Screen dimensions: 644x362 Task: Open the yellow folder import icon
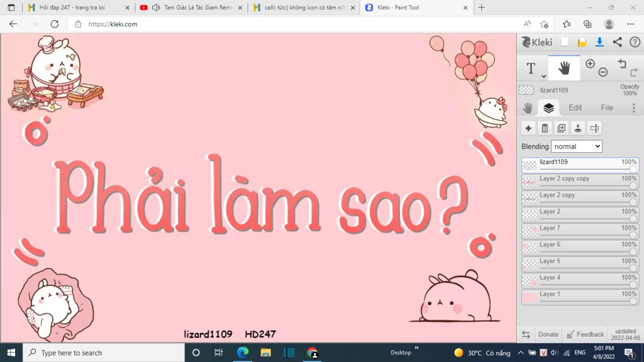pos(582,42)
